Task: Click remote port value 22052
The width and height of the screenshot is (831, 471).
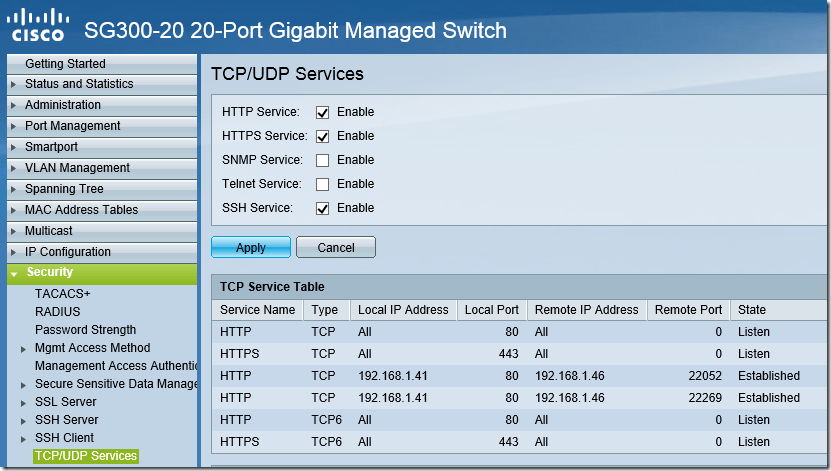Action: click(705, 376)
